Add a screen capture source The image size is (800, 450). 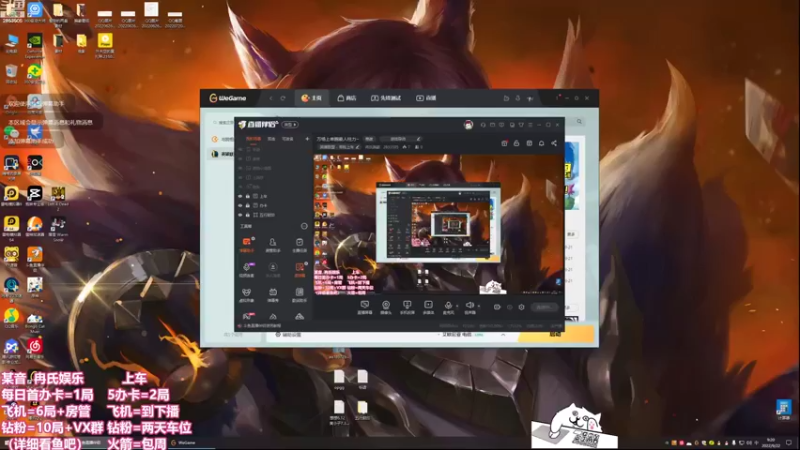tap(365, 307)
